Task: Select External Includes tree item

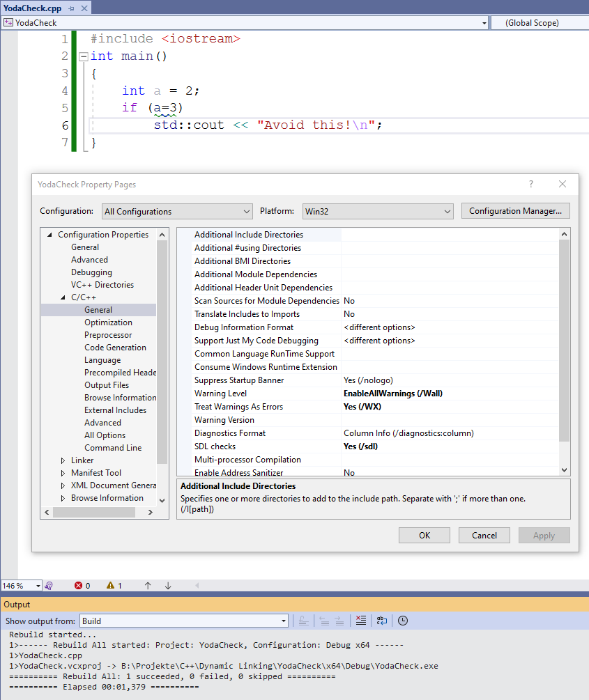Action: point(115,410)
